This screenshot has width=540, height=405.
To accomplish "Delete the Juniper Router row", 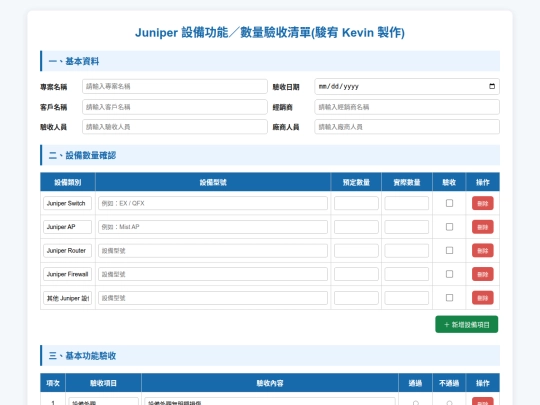I will click(482, 251).
